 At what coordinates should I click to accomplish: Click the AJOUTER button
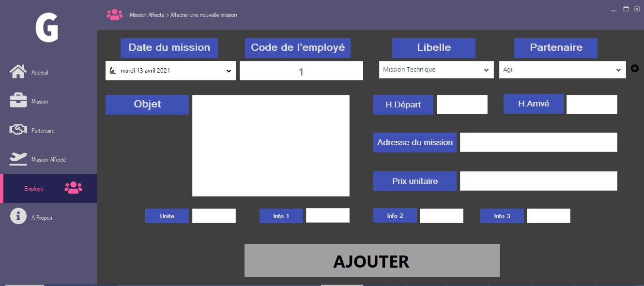[x=372, y=260]
